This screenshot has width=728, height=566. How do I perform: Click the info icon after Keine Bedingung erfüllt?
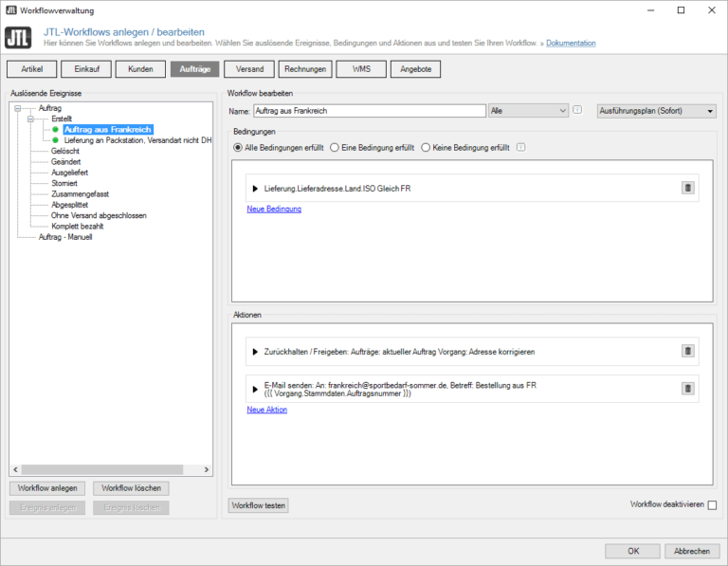520,148
